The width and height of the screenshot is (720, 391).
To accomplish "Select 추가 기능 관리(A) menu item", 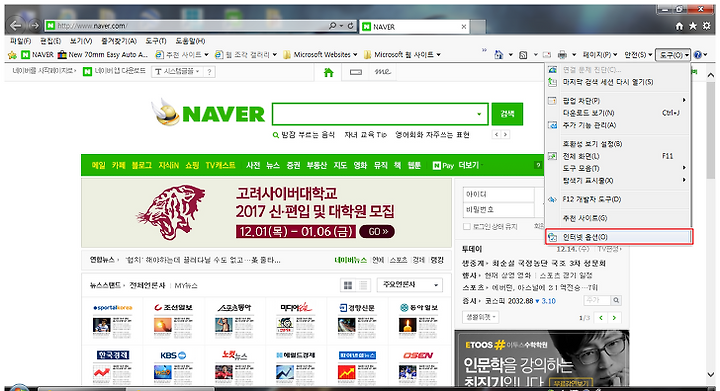I will [x=619, y=125].
